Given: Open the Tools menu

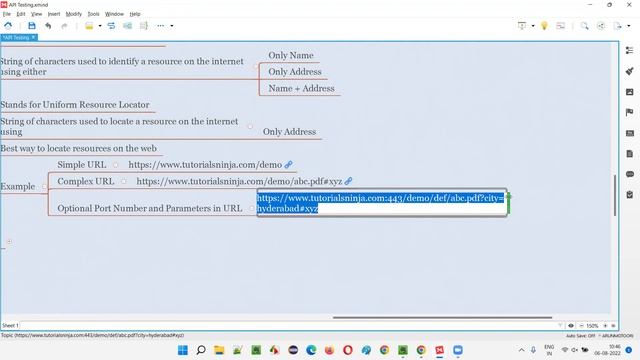Looking at the screenshot, I should click(93, 14).
